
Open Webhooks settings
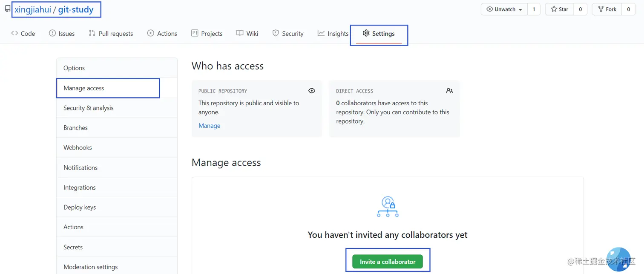coord(117,147)
